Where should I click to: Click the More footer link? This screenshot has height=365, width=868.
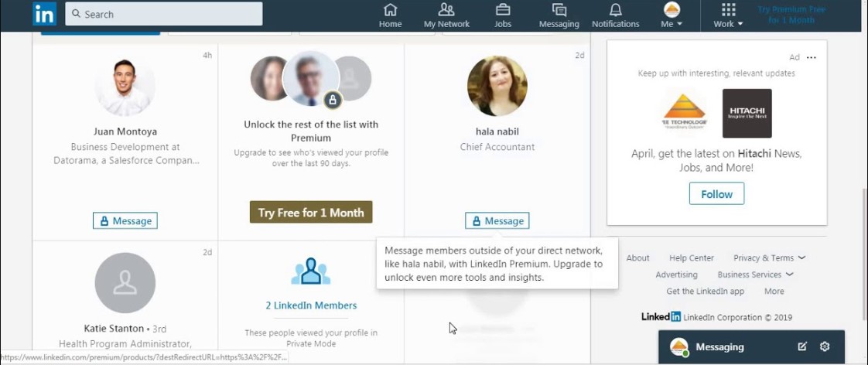pyautogui.click(x=774, y=291)
